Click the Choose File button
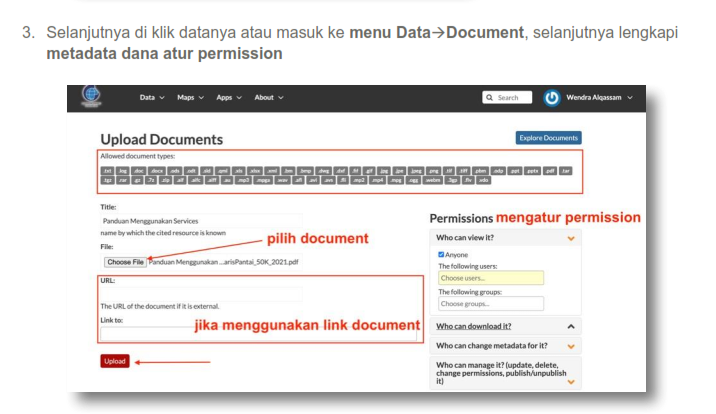716x414 pixels. click(x=125, y=262)
